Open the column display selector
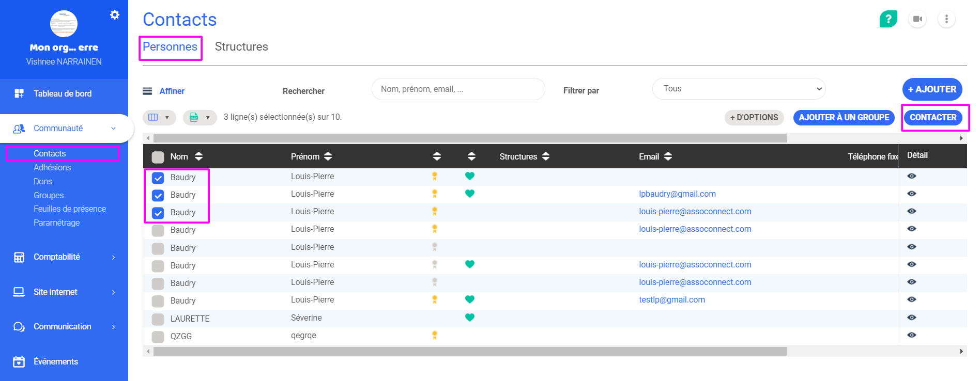Screen dimensions: 980x381 [159, 117]
